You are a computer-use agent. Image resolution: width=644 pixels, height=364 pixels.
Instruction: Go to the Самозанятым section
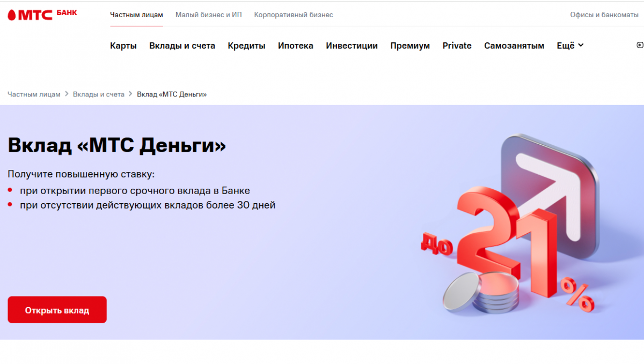click(514, 46)
